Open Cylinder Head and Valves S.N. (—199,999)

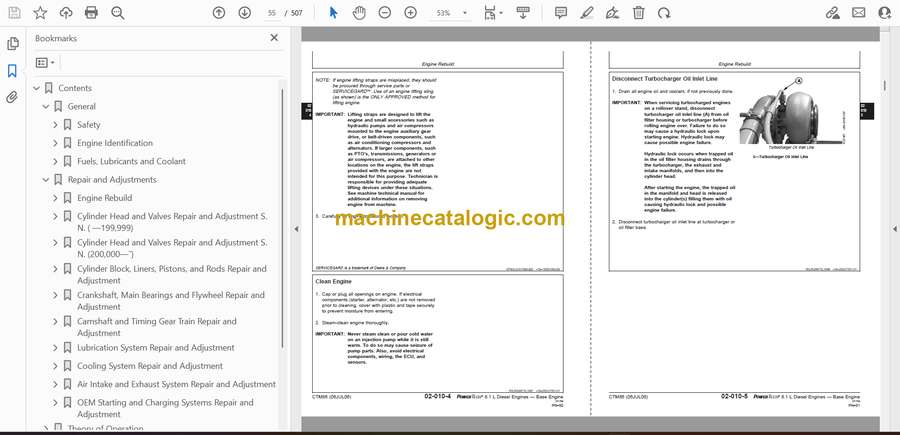[x=172, y=222]
